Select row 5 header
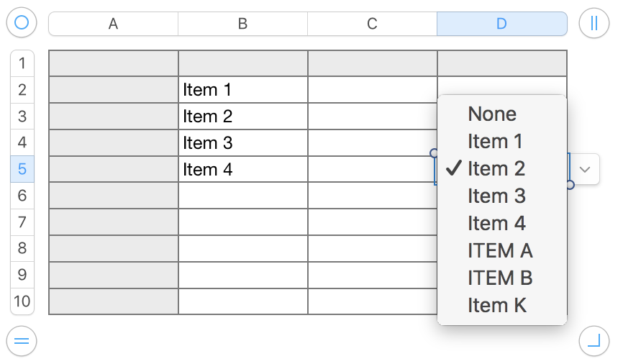 22,169
